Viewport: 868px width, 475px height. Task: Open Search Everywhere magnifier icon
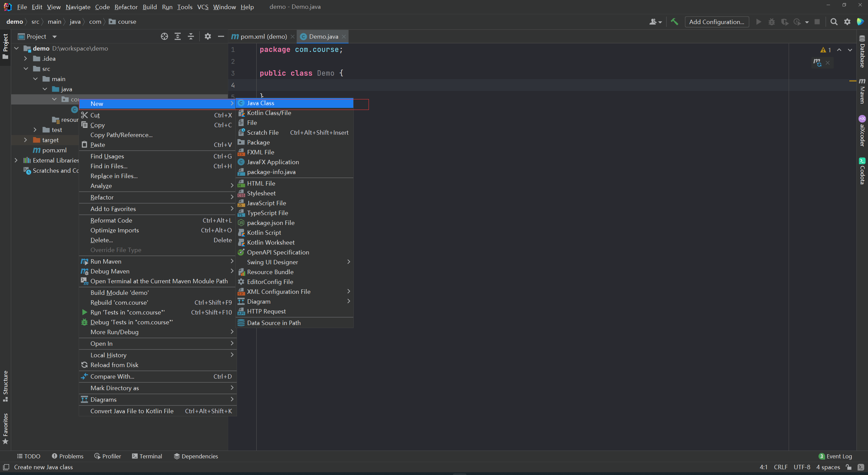(834, 22)
